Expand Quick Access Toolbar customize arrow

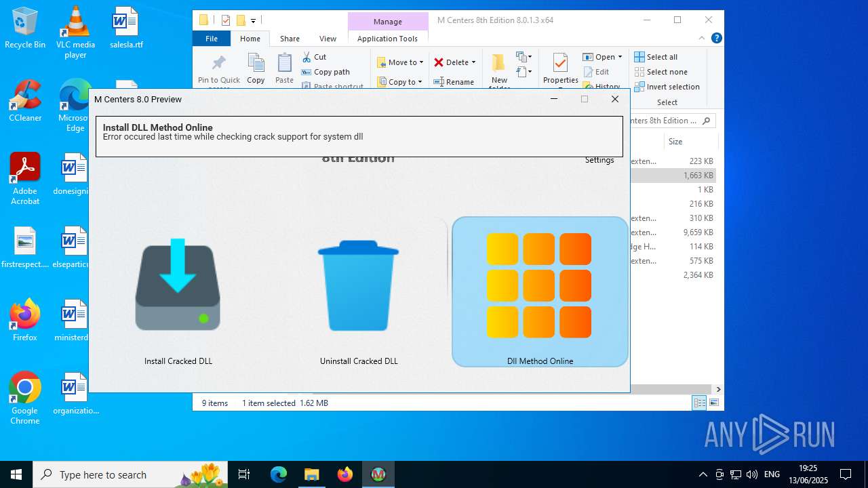pyautogui.click(x=253, y=21)
